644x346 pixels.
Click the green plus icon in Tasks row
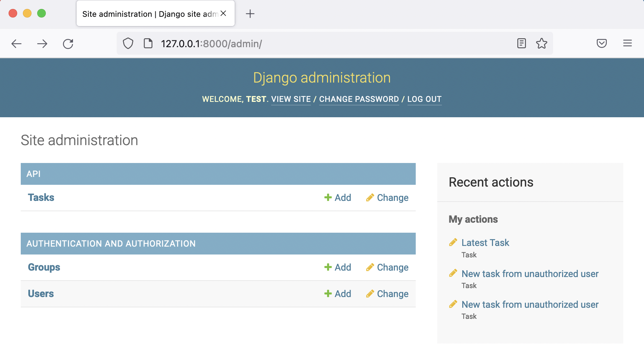tap(328, 197)
